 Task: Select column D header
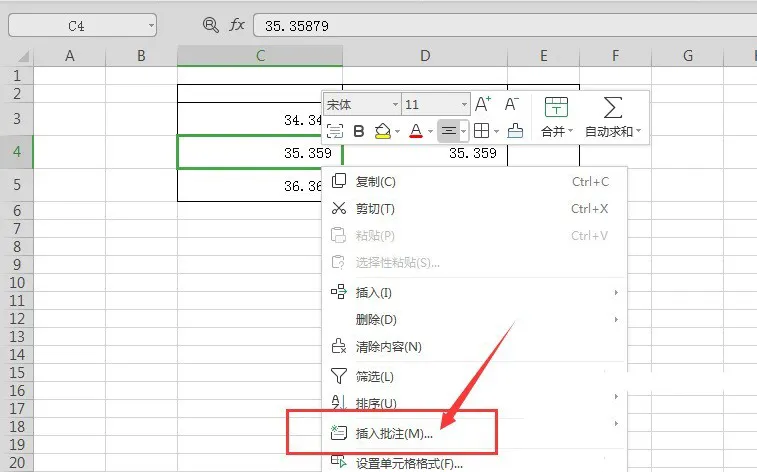click(x=425, y=56)
